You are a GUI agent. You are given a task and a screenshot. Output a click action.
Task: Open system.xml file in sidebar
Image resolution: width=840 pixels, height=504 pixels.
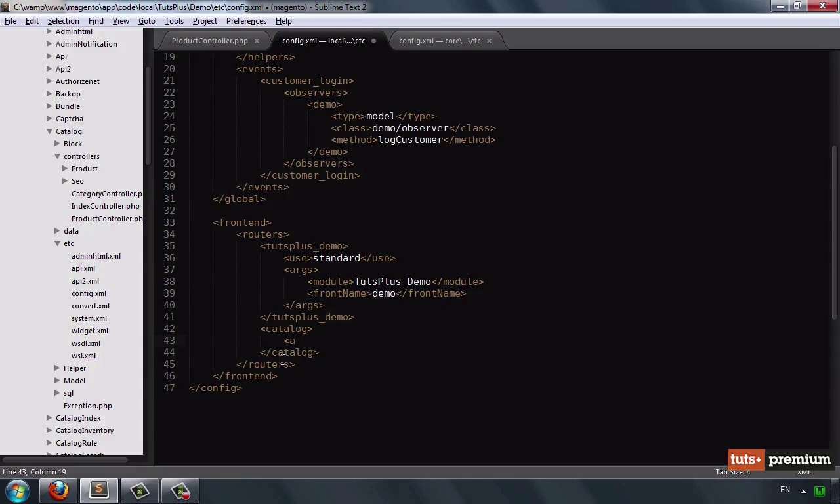[x=89, y=318]
